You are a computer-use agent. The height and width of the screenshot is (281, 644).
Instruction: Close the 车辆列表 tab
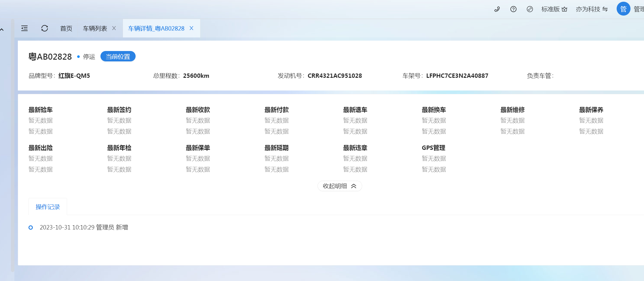click(x=114, y=28)
